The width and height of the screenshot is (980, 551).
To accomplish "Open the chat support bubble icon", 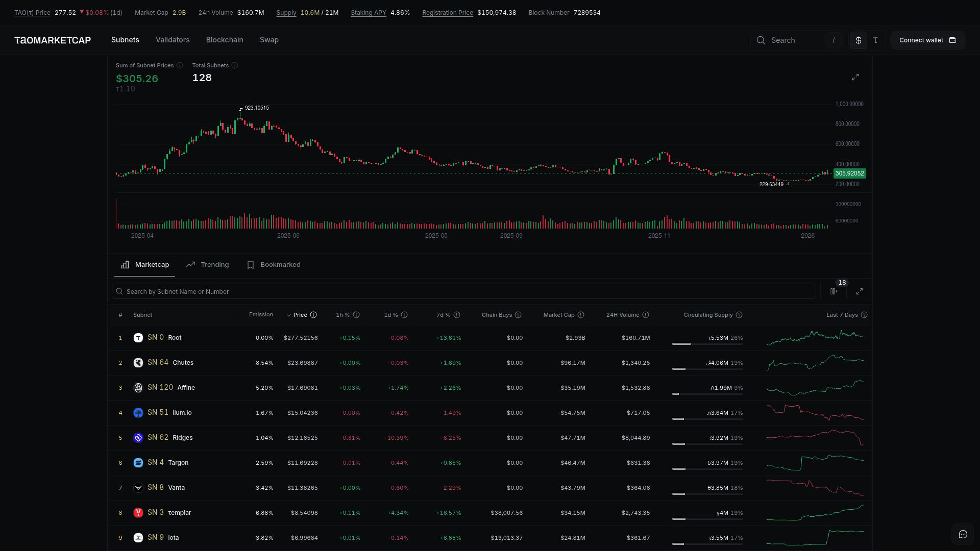I will point(964,534).
